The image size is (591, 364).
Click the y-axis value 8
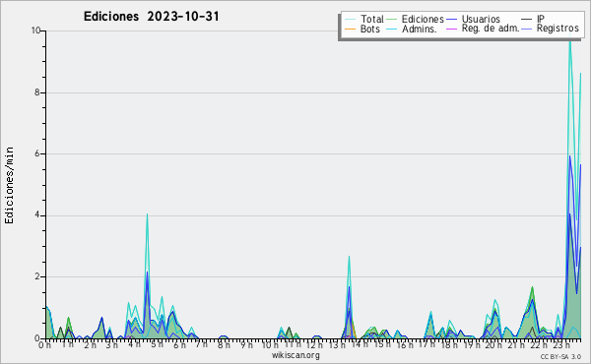37,92
